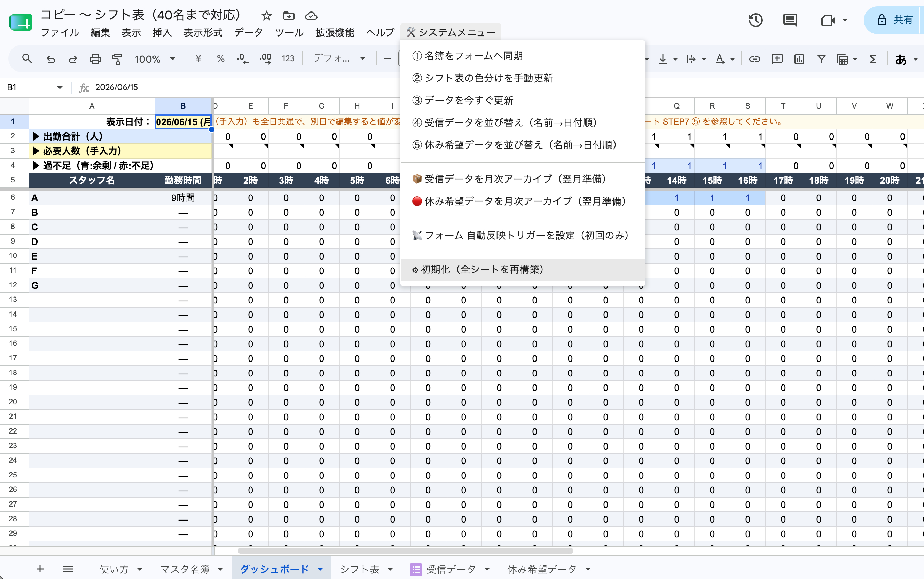Expand the 過不足 row group

36,165
